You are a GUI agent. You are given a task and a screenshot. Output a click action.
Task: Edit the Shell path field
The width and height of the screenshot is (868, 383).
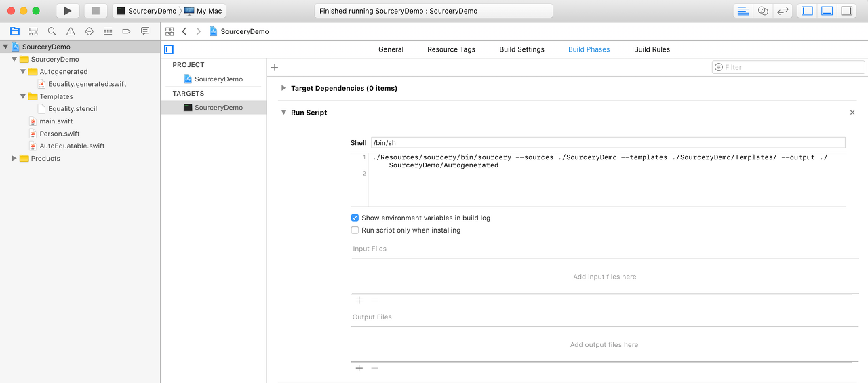tap(608, 142)
